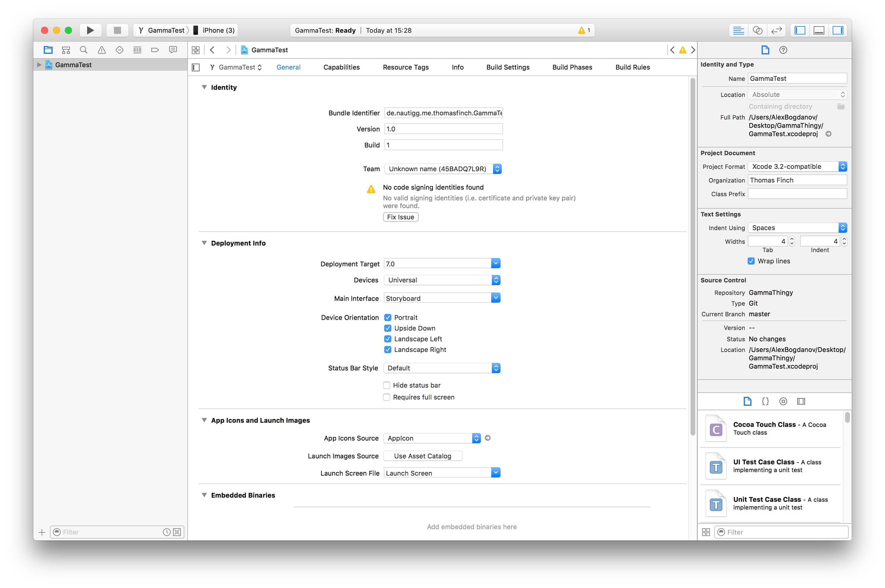Collapse App Icons and Launch Images section

coord(204,420)
